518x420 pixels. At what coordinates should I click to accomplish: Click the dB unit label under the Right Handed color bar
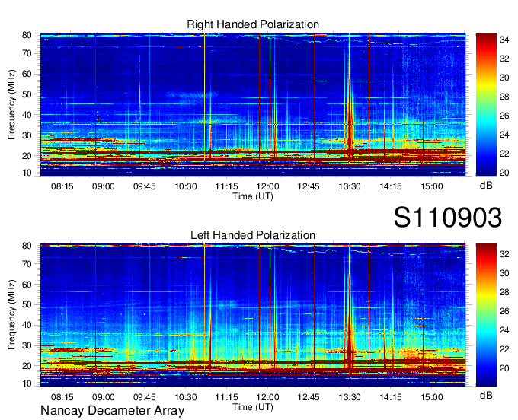[486, 186]
